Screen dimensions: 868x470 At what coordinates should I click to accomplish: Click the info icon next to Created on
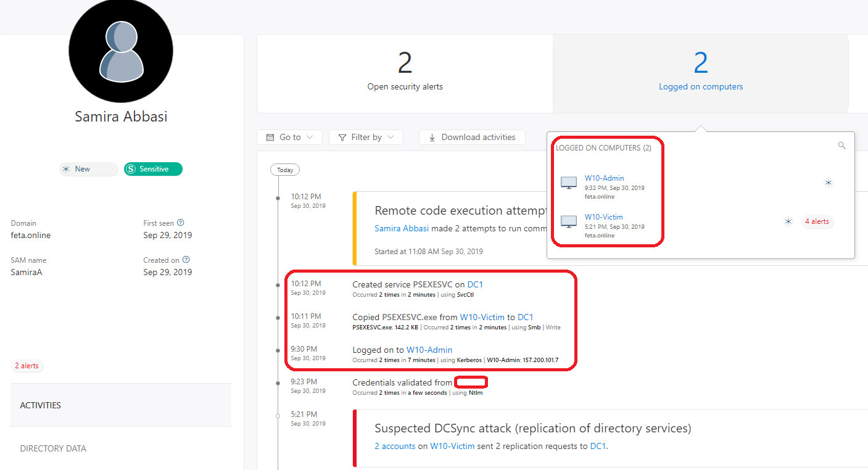[186, 260]
